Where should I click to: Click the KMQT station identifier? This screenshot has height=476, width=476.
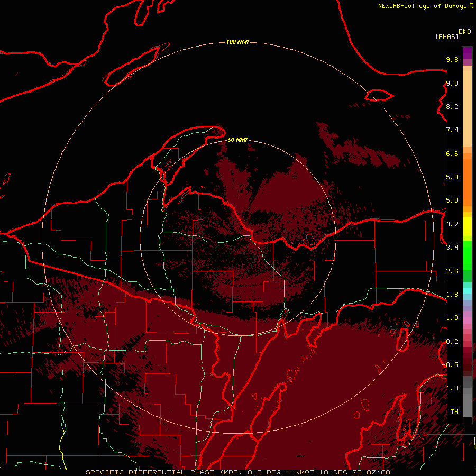coord(305,472)
